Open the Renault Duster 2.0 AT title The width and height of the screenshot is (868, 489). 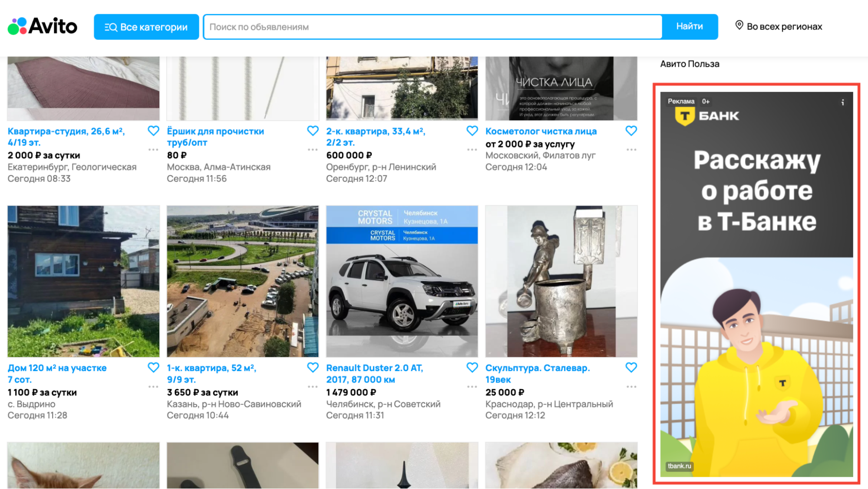point(375,374)
